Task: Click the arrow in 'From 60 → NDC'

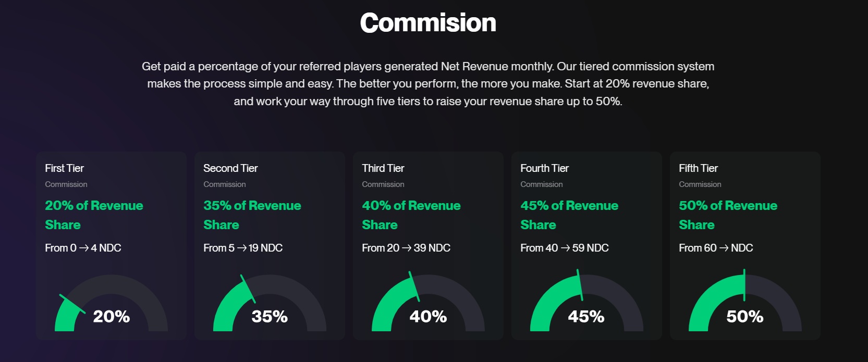Action: pos(724,248)
